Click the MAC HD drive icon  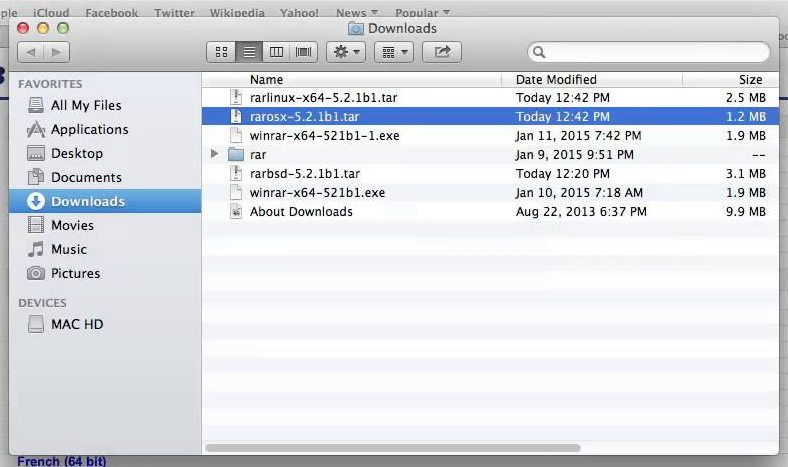36,324
